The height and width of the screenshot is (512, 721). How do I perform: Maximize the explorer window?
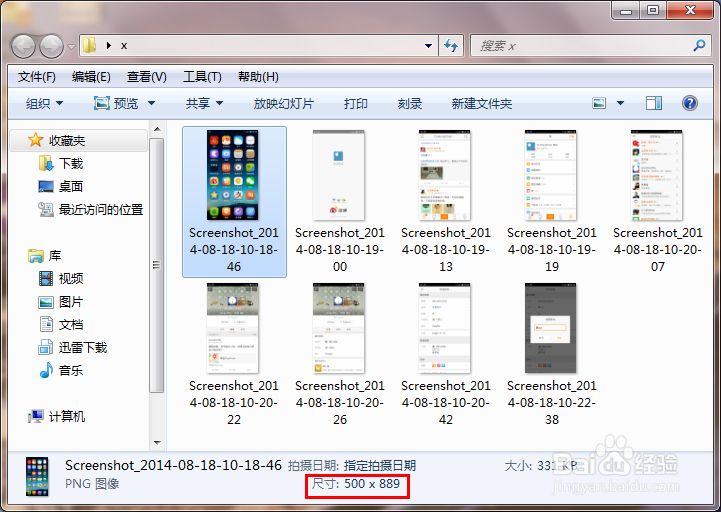pos(652,10)
